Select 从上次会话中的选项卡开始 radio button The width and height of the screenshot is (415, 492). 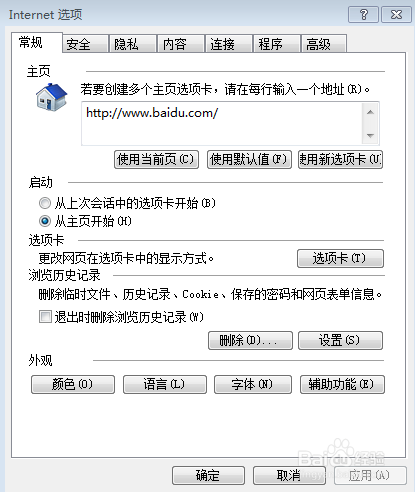(x=45, y=203)
